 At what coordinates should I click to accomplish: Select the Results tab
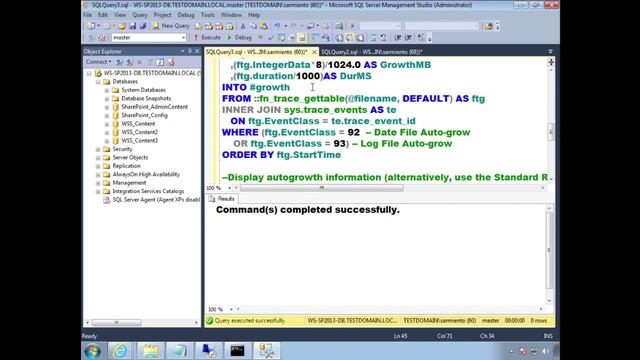click(x=222, y=199)
